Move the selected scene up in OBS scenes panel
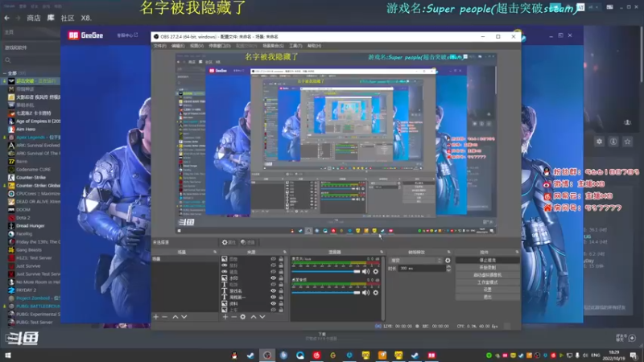This screenshot has width=644, height=362. click(x=175, y=317)
